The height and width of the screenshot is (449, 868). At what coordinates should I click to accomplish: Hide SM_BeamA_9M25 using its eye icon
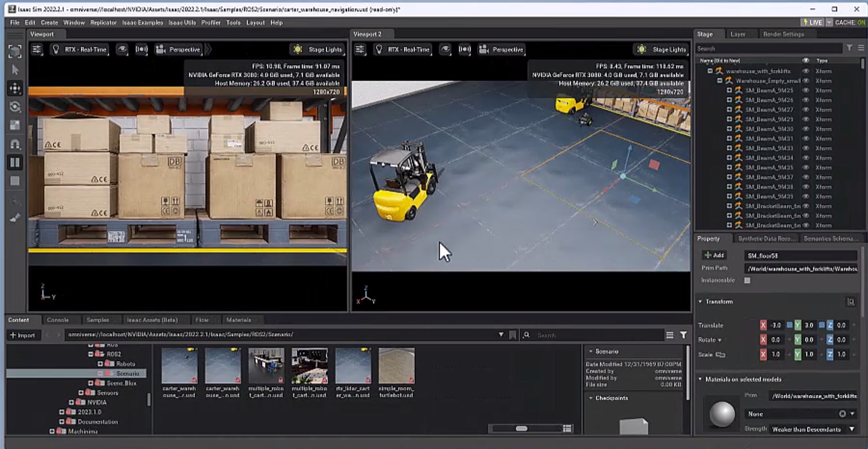point(805,90)
